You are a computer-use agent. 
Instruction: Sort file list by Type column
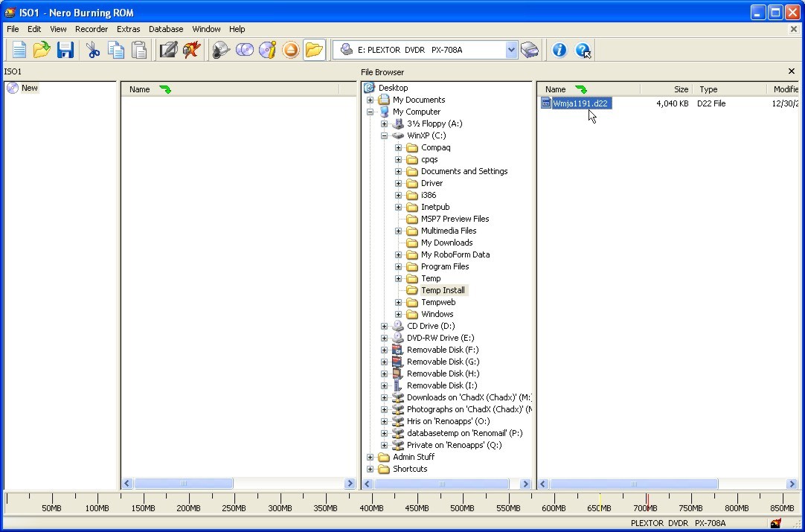(x=730, y=89)
